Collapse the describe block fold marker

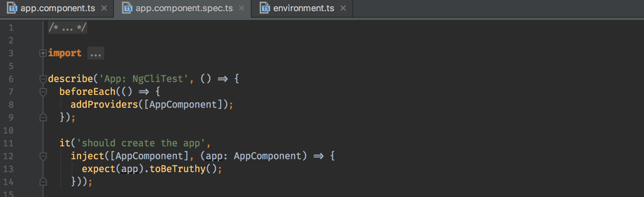(43, 79)
